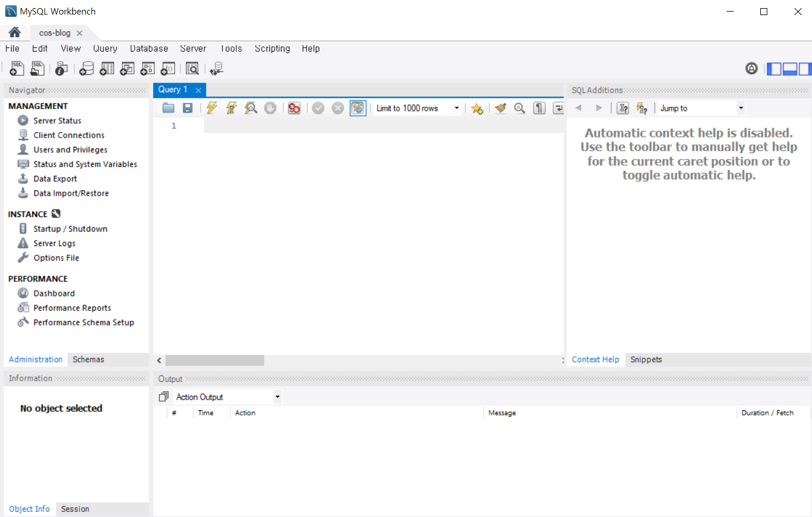Image resolution: width=812 pixels, height=517 pixels.
Task: Clear the output with the copy icon
Action: point(164,397)
